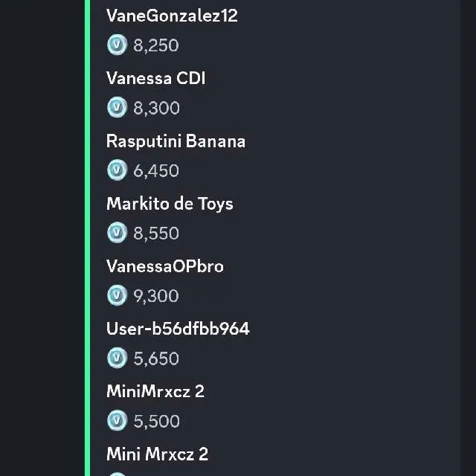The height and width of the screenshot is (476, 476).
Task: Click the 6,450 V-Bucks amount
Action: coord(156,171)
